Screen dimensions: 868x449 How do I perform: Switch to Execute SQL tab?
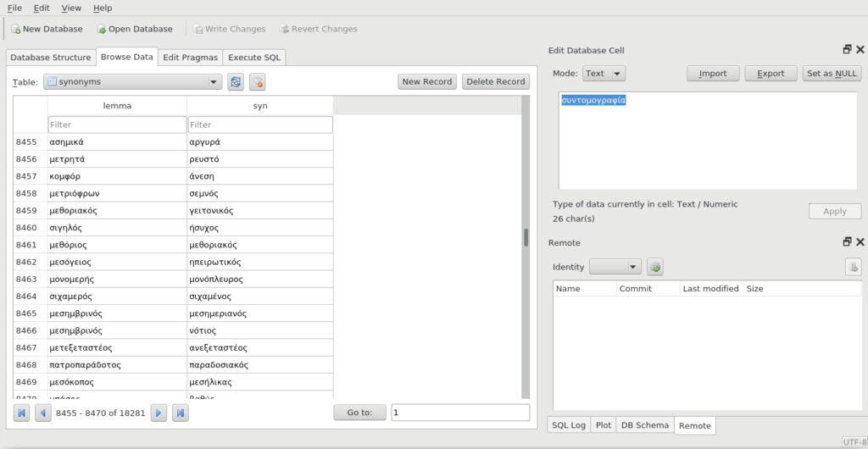coord(254,58)
